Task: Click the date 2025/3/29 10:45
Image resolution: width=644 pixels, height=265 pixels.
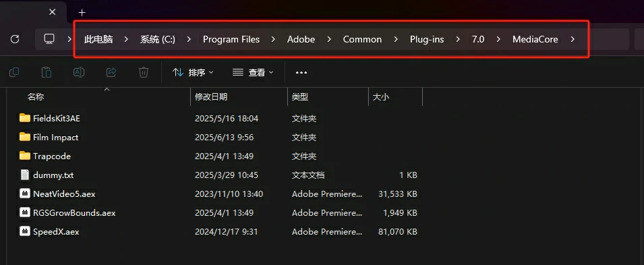Action: pos(227,175)
